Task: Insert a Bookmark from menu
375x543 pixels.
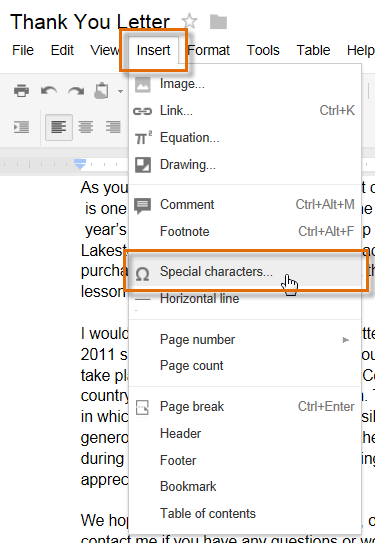Action: click(x=245, y=487)
